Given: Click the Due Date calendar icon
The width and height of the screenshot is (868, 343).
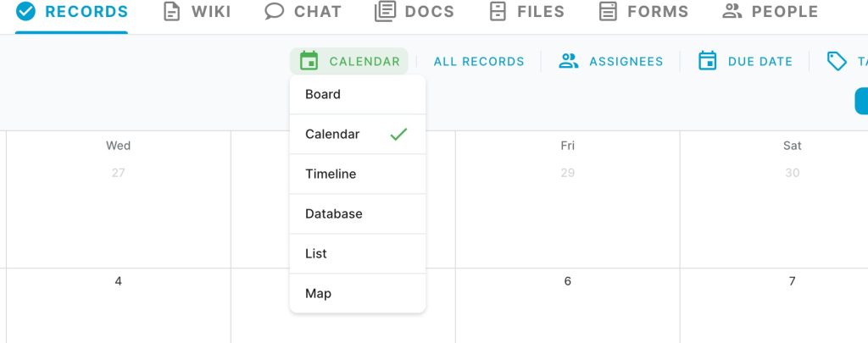Looking at the screenshot, I should [x=708, y=61].
